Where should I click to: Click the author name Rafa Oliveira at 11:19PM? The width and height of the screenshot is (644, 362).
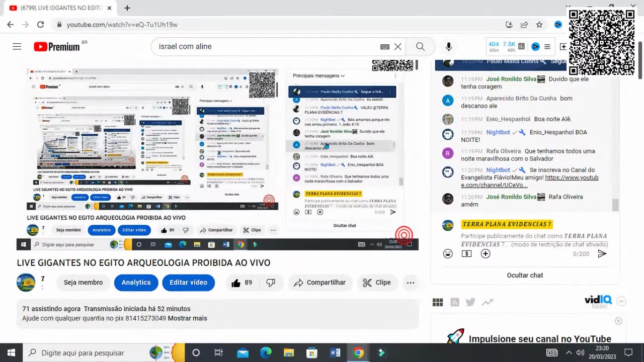[503, 151]
